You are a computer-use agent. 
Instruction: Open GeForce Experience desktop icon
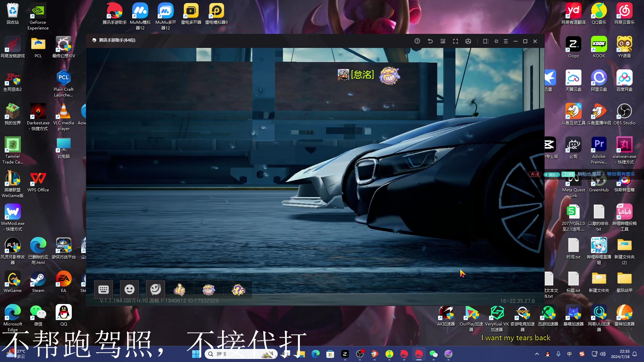click(x=38, y=17)
